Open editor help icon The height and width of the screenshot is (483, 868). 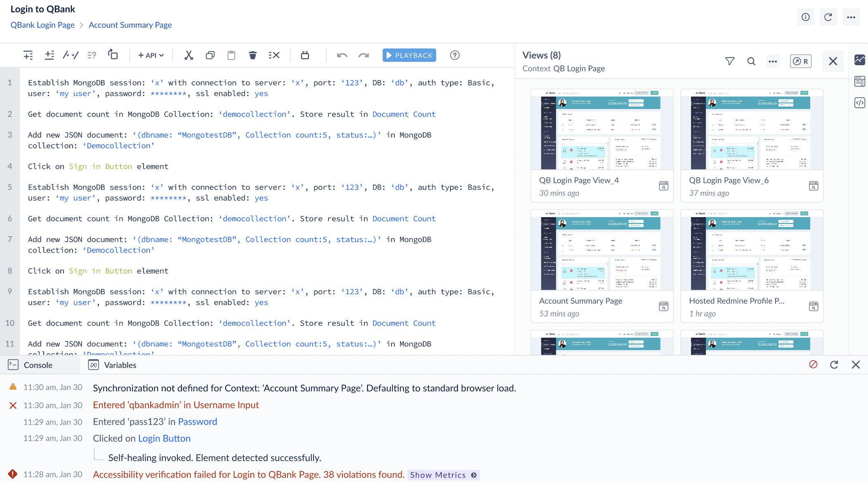(455, 55)
